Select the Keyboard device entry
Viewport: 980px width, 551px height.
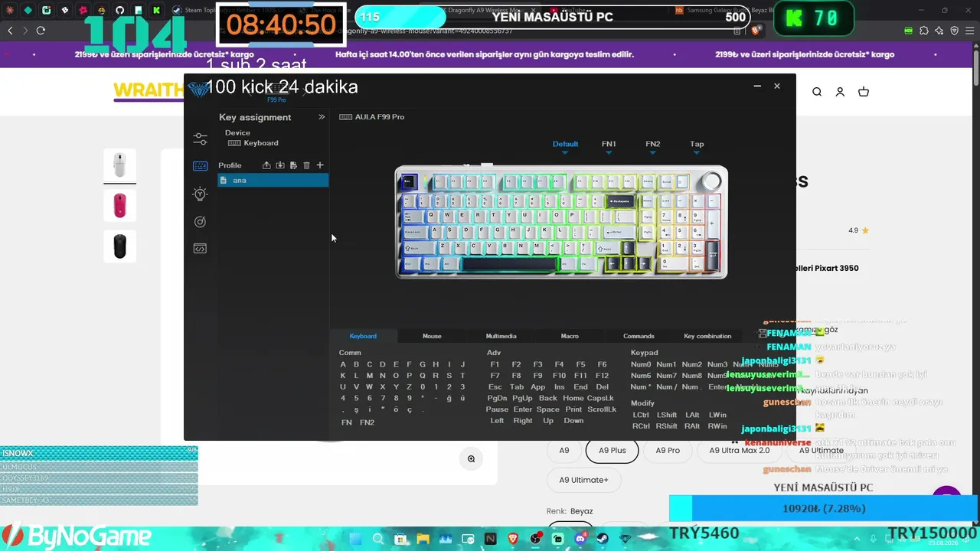point(253,143)
